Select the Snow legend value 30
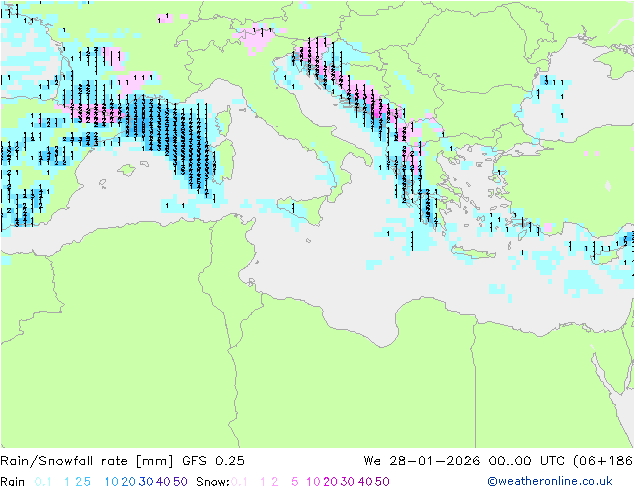The image size is (634, 490). click(348, 482)
